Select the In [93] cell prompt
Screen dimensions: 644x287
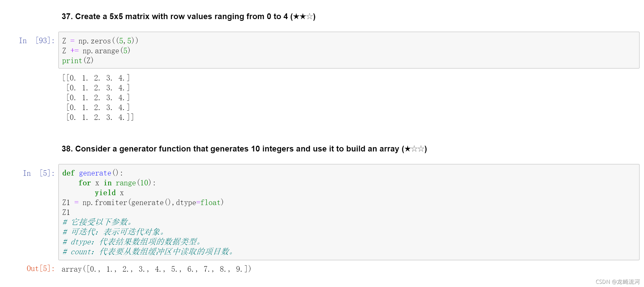[x=37, y=41]
